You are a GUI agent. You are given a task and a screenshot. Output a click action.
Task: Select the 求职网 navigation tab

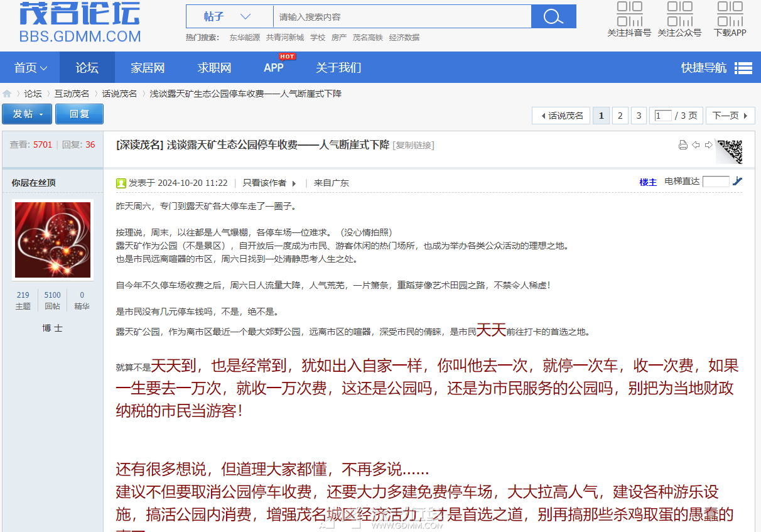[x=214, y=68]
